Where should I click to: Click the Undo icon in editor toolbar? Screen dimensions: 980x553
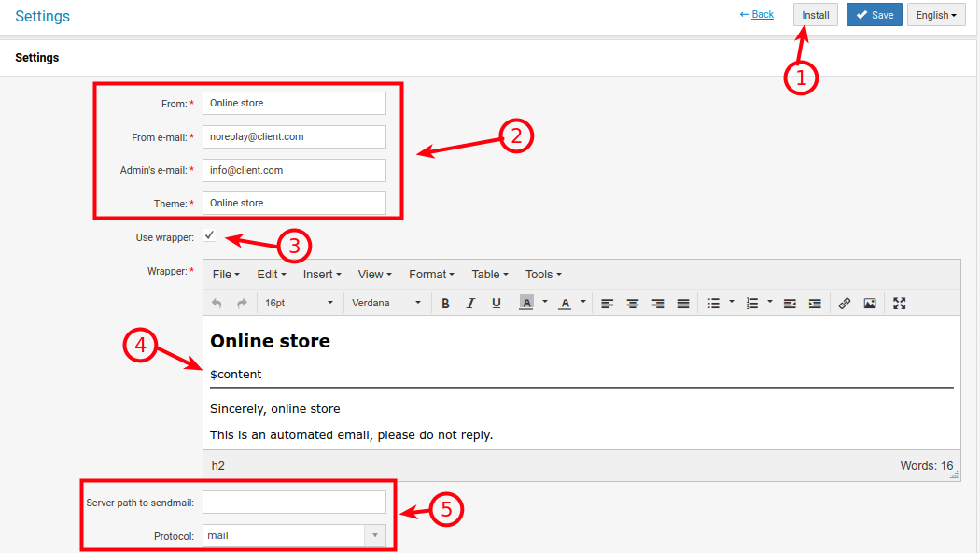[217, 304]
